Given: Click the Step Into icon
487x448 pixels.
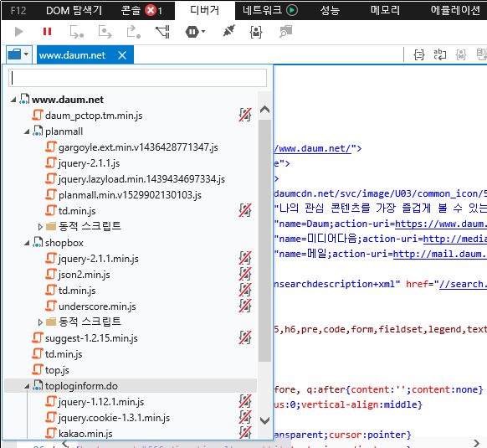Looking at the screenshot, I should coord(76,32).
